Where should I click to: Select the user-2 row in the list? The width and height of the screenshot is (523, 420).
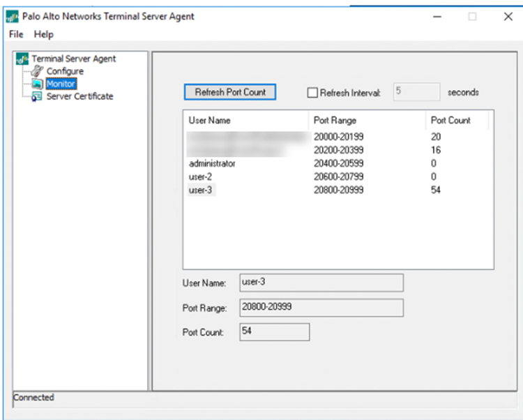coord(199,177)
